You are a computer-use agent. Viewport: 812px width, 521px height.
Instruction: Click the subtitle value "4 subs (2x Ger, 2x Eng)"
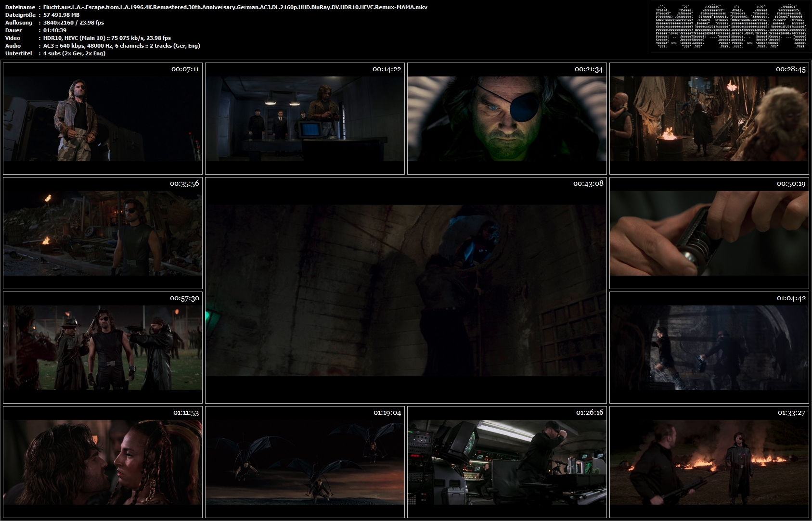coord(75,53)
